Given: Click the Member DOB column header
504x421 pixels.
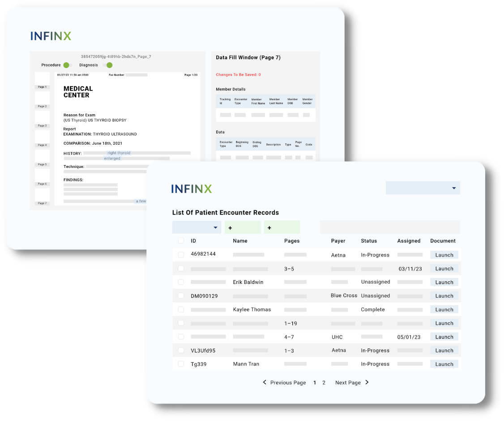Looking at the screenshot, I should click(292, 101).
